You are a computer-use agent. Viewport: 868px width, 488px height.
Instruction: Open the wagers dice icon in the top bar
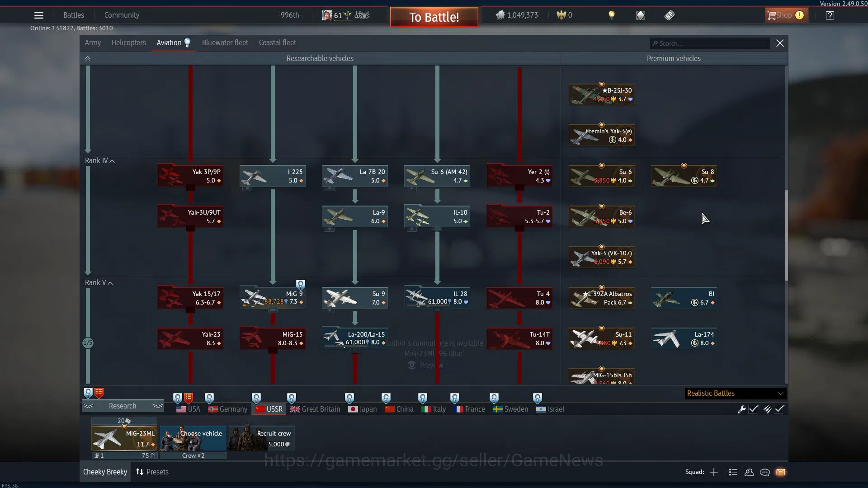tap(670, 15)
